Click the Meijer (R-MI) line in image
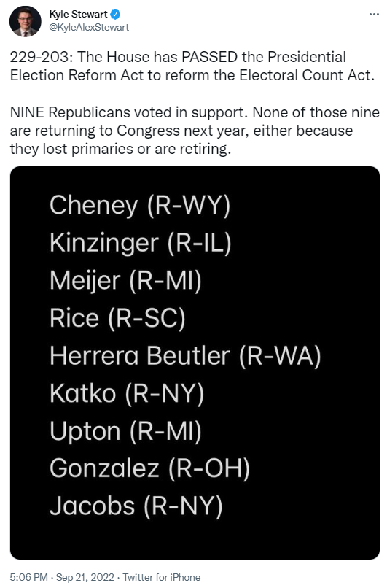The image size is (387, 588). (125, 281)
